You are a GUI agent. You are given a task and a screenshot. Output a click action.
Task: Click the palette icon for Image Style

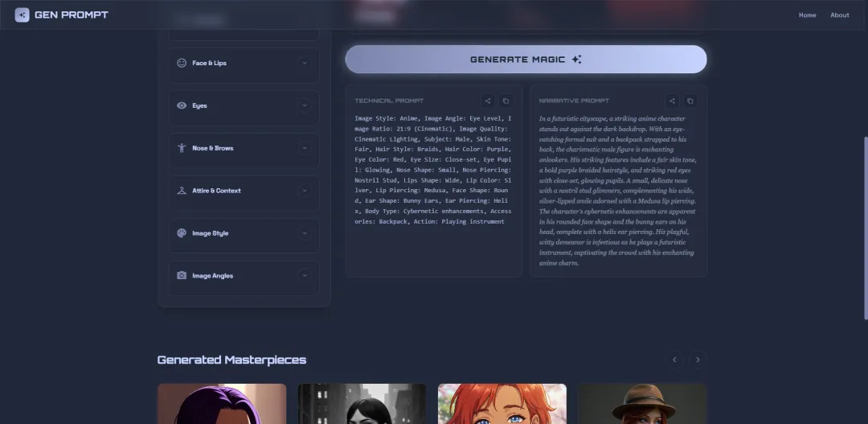182,233
